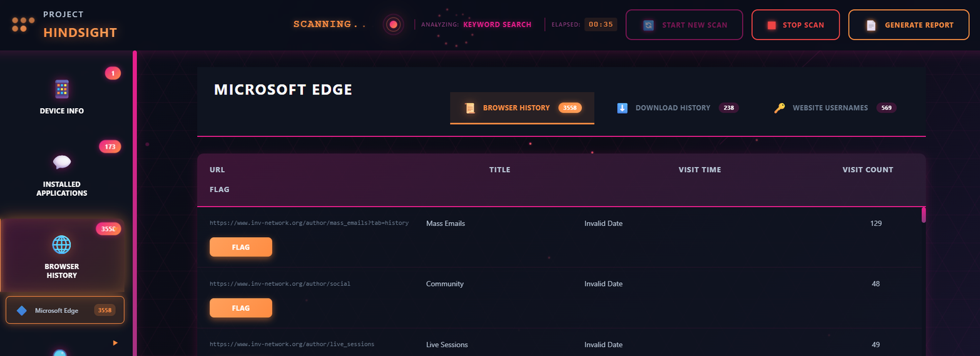The image size is (980, 356).
Task: Select Microsoft Edge in the sidebar
Action: pos(65,310)
